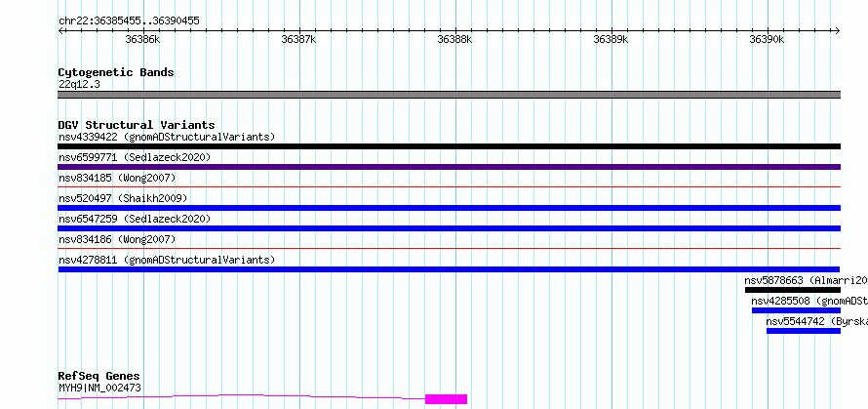
Task: Open the nsv5878663 (Almarri20 label
Action: coord(806,280)
